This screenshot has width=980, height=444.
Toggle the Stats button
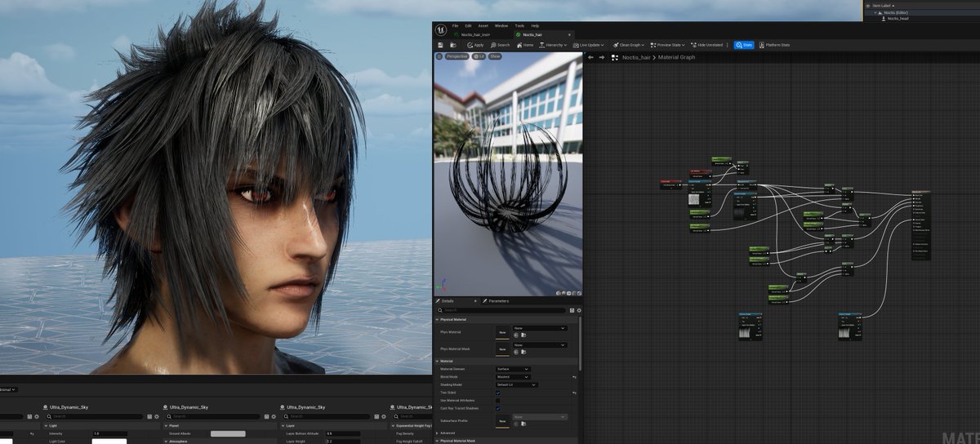click(x=744, y=45)
